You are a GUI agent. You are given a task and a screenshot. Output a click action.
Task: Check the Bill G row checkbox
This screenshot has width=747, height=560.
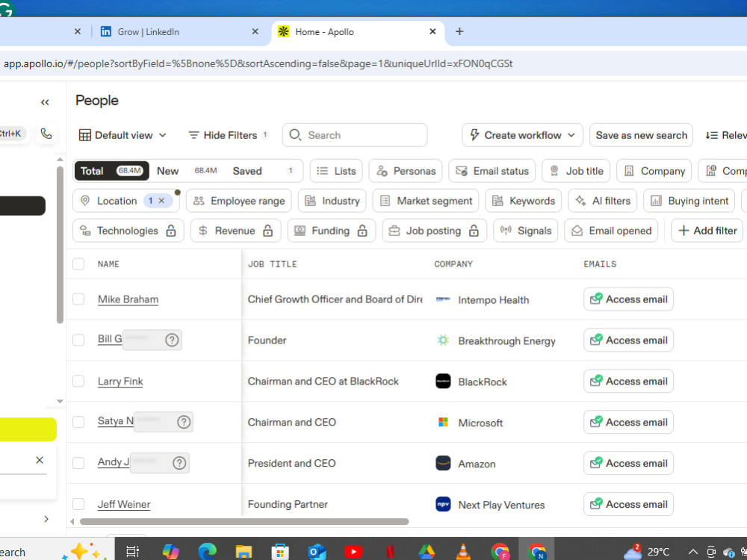(x=78, y=340)
